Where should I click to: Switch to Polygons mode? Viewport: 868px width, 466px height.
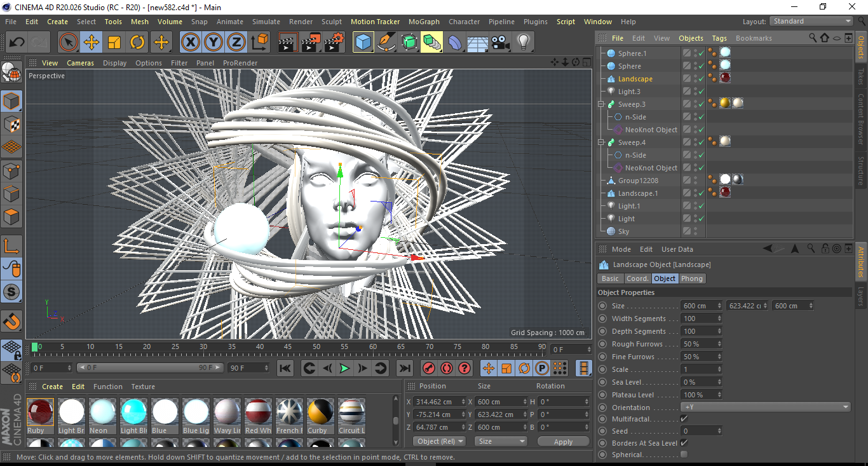tap(11, 217)
